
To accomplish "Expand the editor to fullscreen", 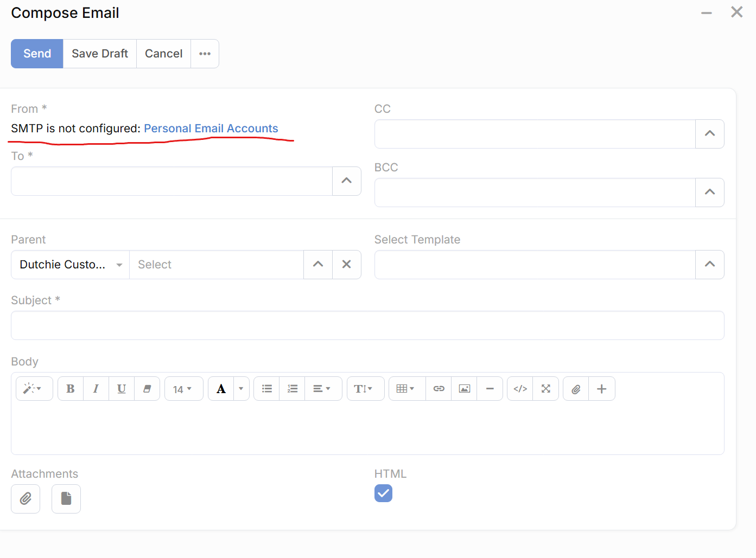I will [x=546, y=389].
